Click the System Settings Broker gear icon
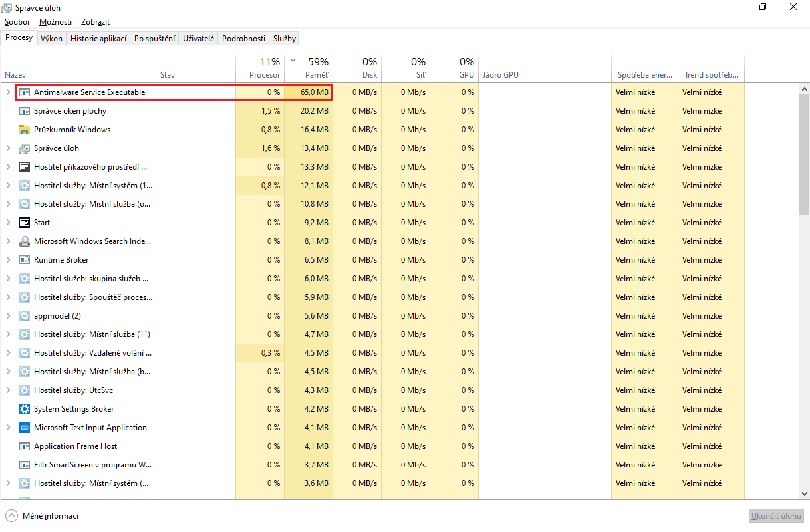This screenshot has height=532, width=810. coord(25,409)
